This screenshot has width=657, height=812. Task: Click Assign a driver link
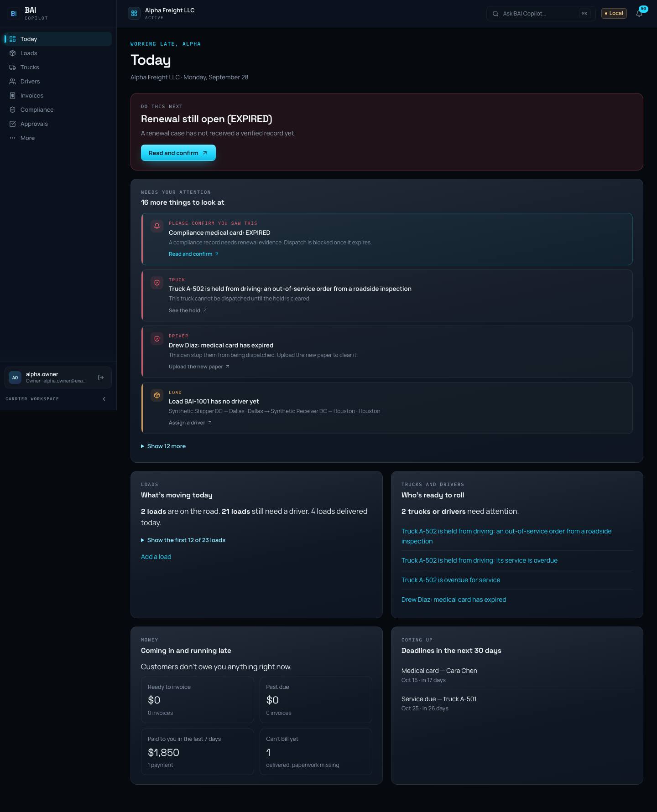[190, 423]
